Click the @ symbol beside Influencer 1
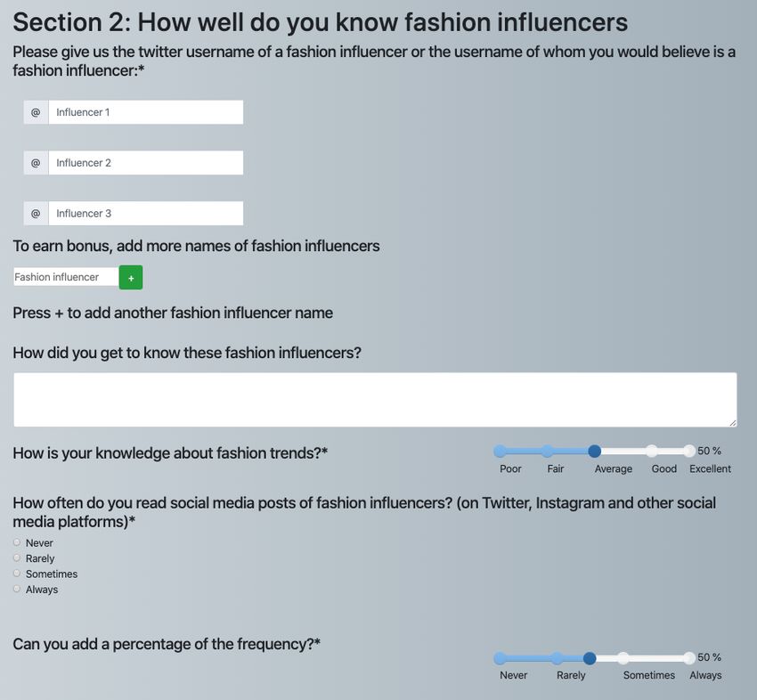This screenshot has height=700, width=757. [36, 112]
